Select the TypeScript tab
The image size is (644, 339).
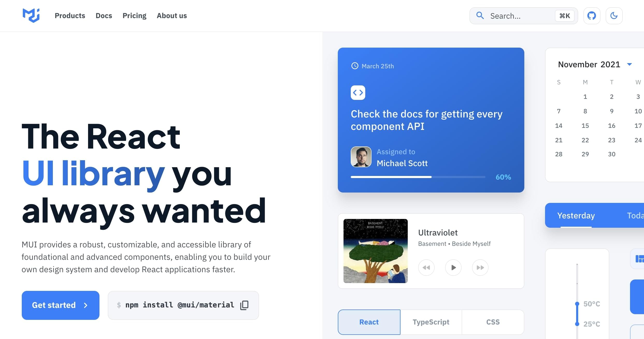tap(431, 322)
